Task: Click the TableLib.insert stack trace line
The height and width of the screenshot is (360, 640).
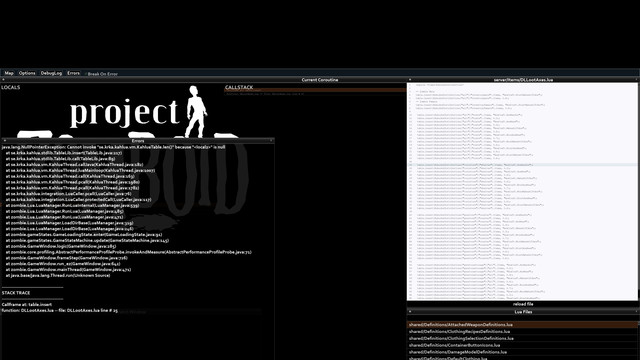Action: (64, 153)
